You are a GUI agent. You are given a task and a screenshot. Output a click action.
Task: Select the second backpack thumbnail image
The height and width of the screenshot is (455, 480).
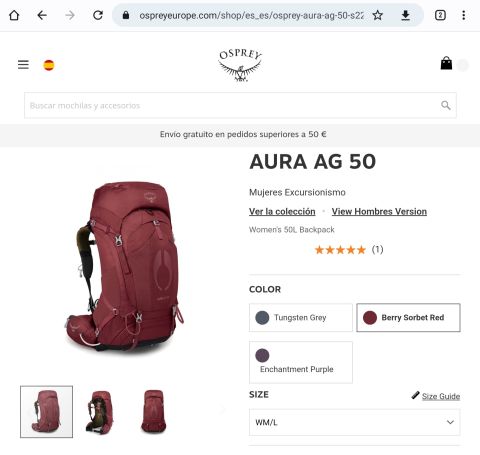100,412
